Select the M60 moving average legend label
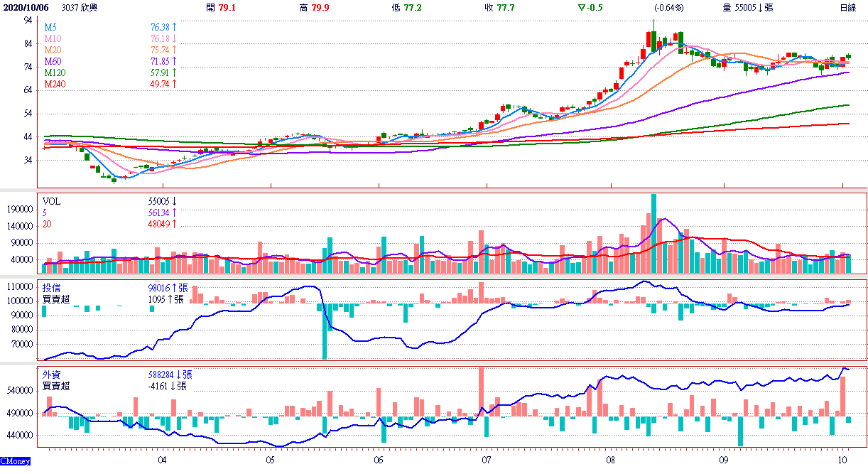Viewport: 868px width, 474px height. [53, 61]
